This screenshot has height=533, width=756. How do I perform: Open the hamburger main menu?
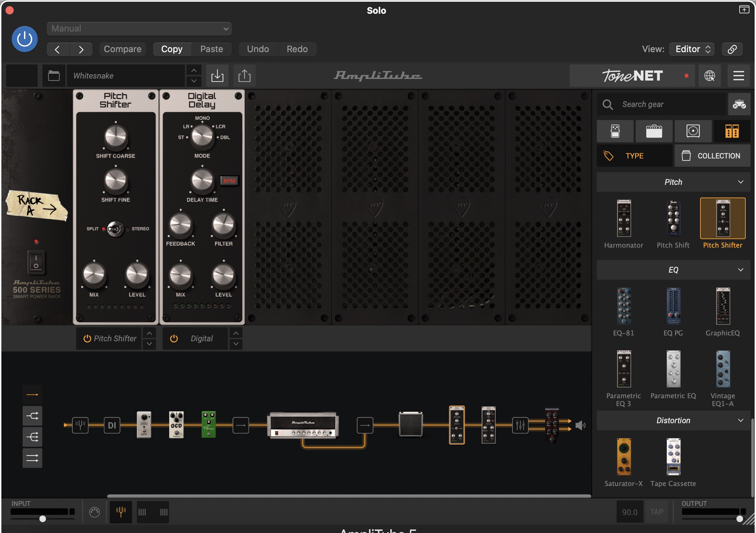[739, 75]
